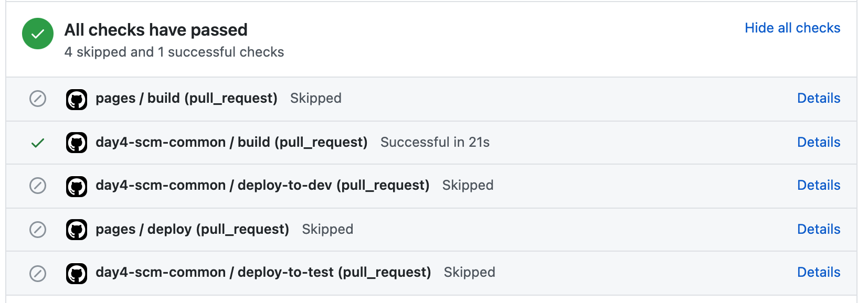Click the octocat icon beside day4-scm-common / build

tap(77, 143)
